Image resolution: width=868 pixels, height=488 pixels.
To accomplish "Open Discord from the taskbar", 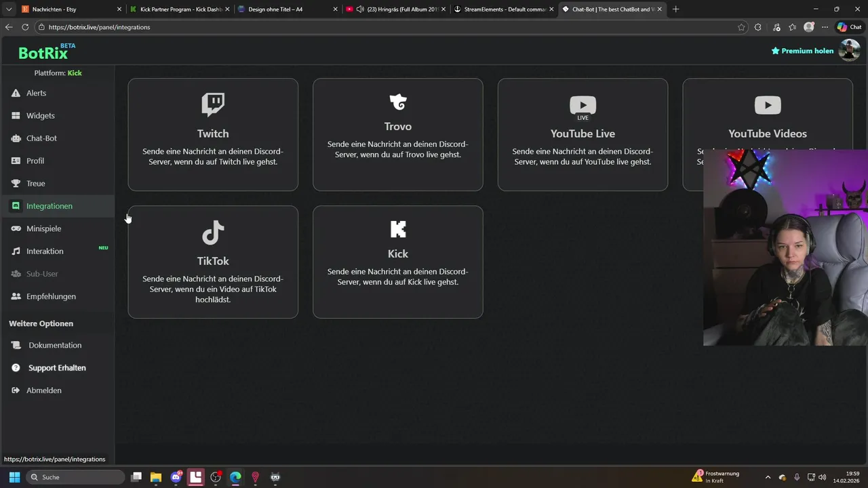I will tap(176, 477).
